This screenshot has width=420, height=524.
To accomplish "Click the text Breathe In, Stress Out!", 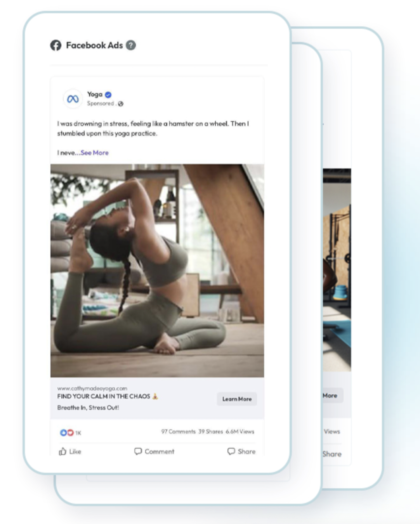I will (88, 408).
